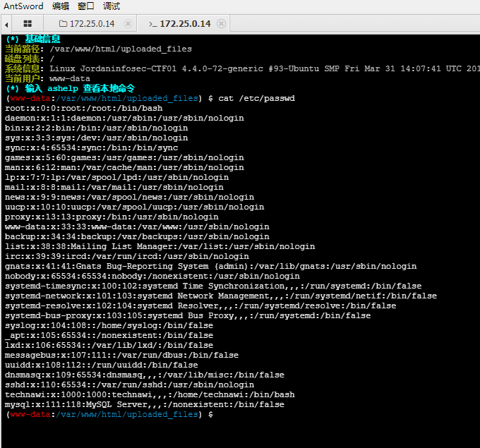Image resolution: width=480 pixels, height=448 pixels.
Task: Open the 编辑 menu
Action: coord(61,6)
